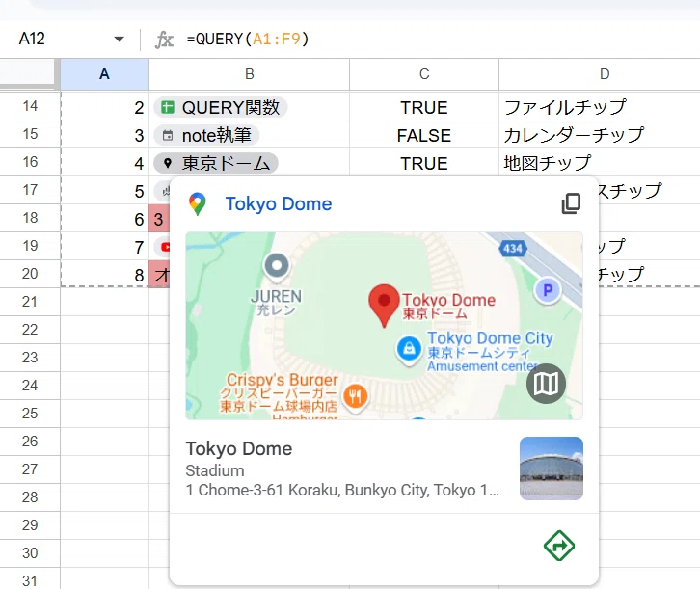The width and height of the screenshot is (700, 589).
Task: Select row 25 header
Action: pyautogui.click(x=30, y=414)
